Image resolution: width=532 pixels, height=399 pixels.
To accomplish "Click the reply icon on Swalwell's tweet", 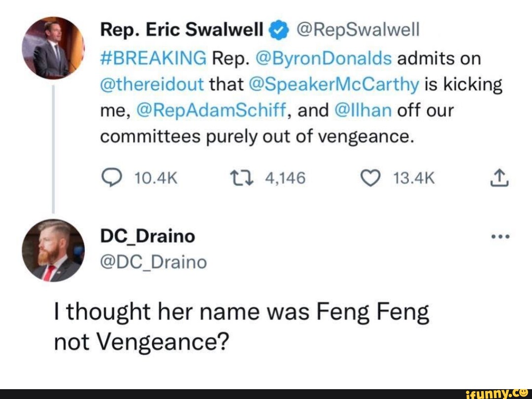I will [x=112, y=178].
